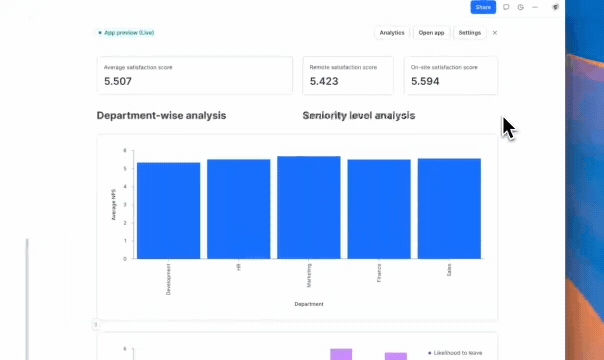Open the app Settings

pyautogui.click(x=470, y=33)
